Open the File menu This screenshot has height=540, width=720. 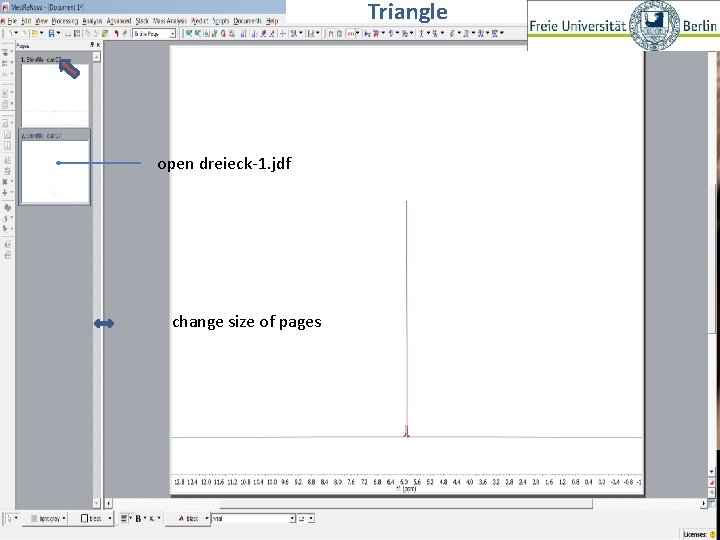(12, 21)
